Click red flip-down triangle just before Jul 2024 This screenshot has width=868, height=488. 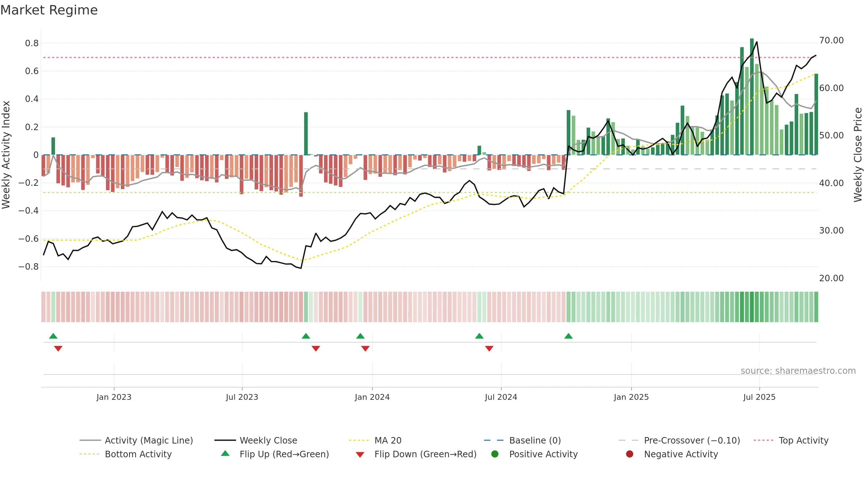489,348
